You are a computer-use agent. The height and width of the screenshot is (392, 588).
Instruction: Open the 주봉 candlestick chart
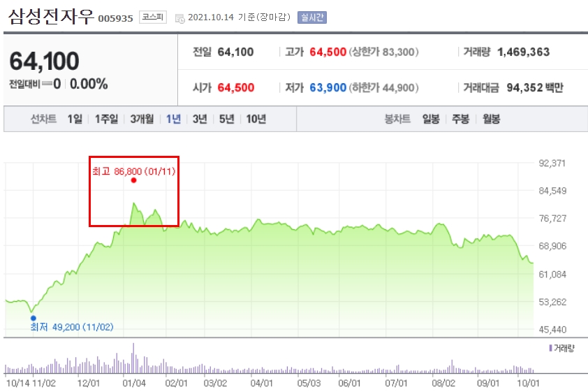pyautogui.click(x=460, y=119)
